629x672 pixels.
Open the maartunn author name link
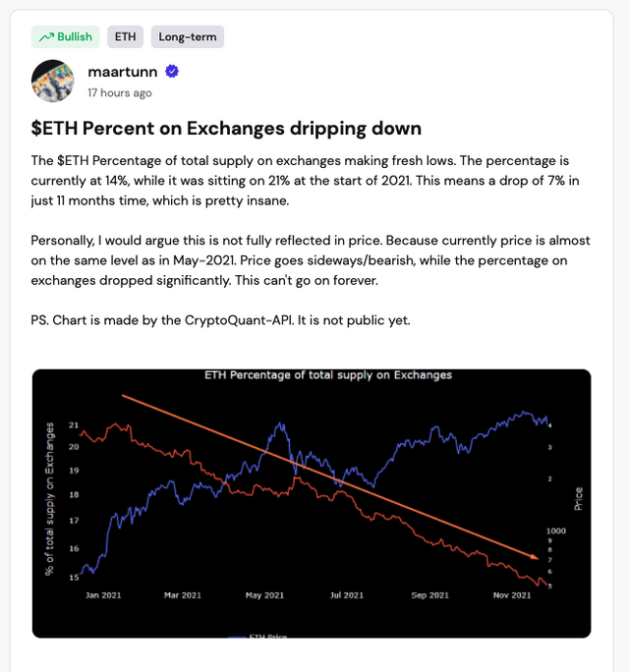123,72
